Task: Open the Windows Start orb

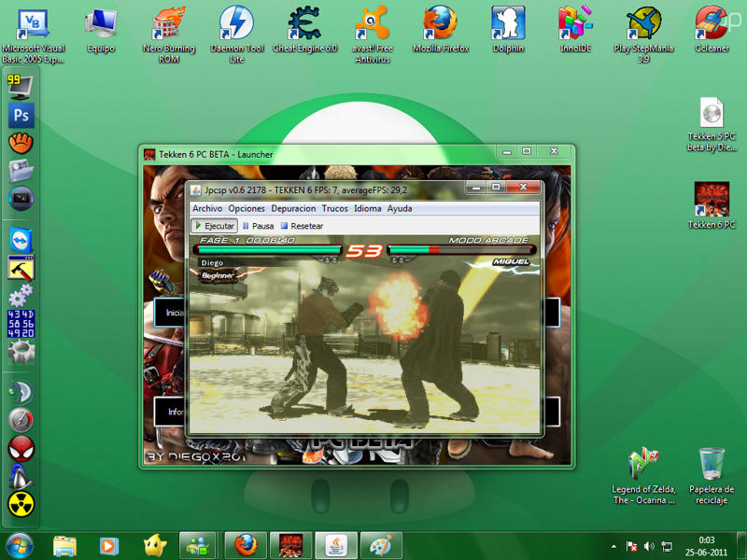Action: pos(19,546)
